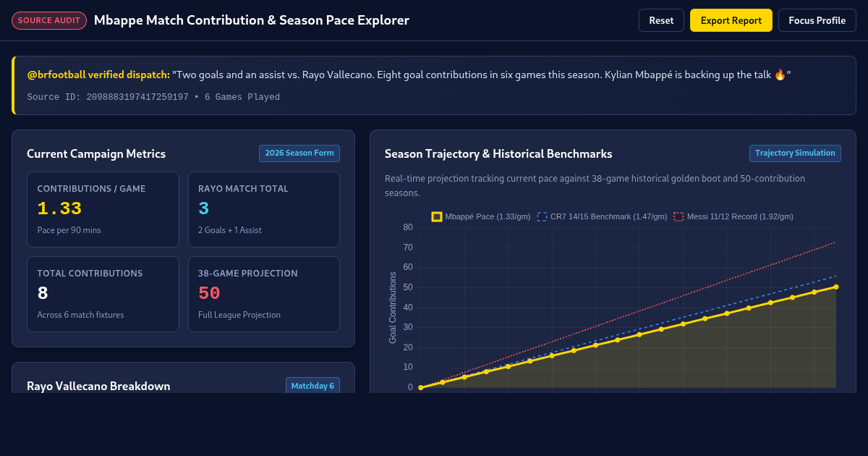Viewport: 868px width, 456px height.
Task: Click the Export Report button
Action: coord(731,20)
